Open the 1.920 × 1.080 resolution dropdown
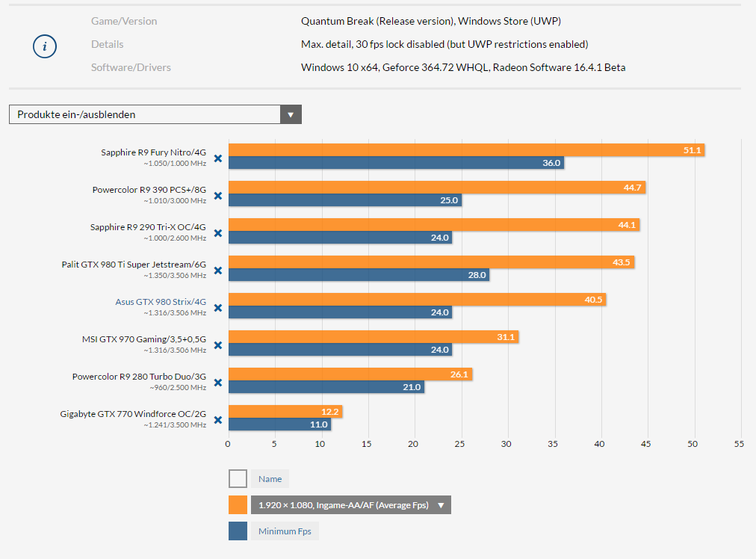Viewport: 756px width, 559px height. point(351,505)
